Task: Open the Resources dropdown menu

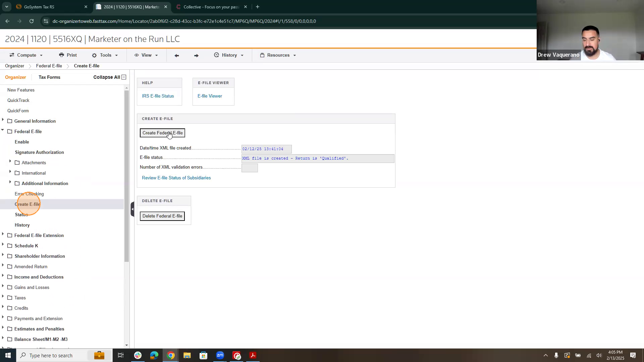Action: [x=278, y=55]
